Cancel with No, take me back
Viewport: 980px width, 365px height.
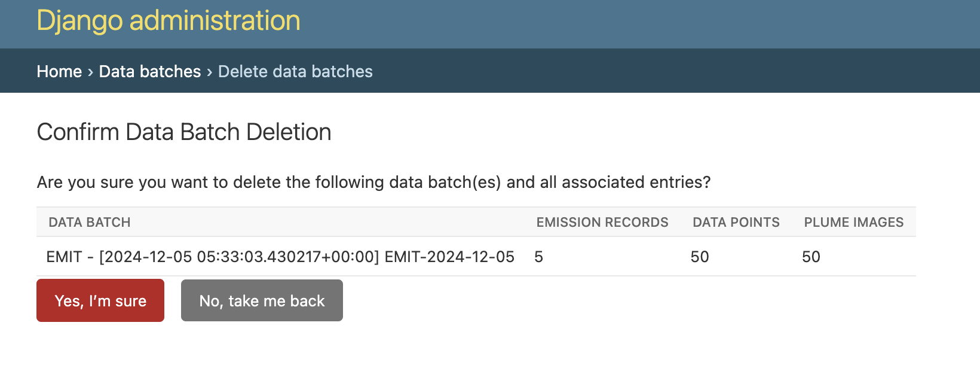click(262, 300)
